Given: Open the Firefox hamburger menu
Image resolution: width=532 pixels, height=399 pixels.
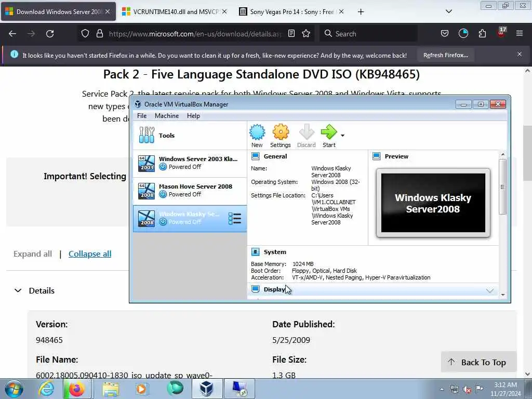Looking at the screenshot, I should 520,33.
